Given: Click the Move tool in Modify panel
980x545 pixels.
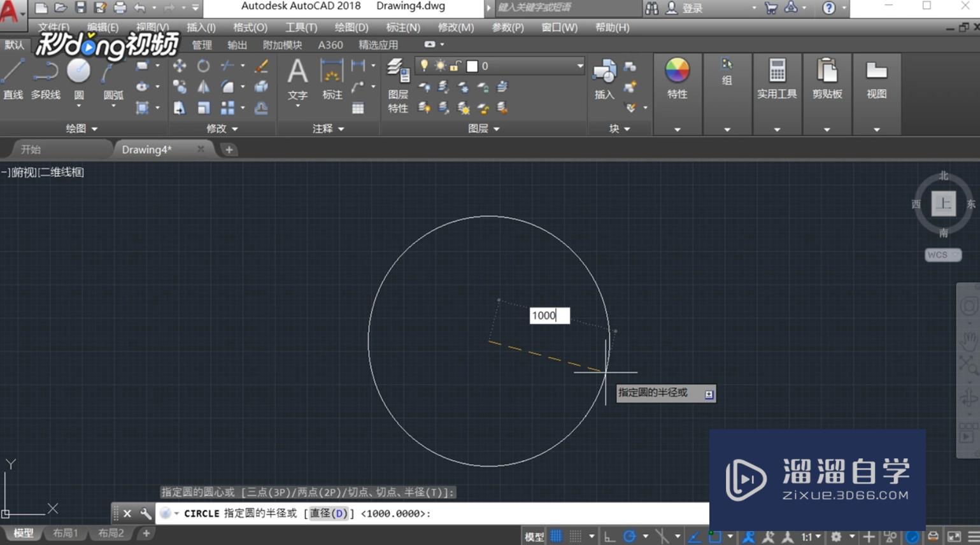Looking at the screenshot, I should point(180,66).
